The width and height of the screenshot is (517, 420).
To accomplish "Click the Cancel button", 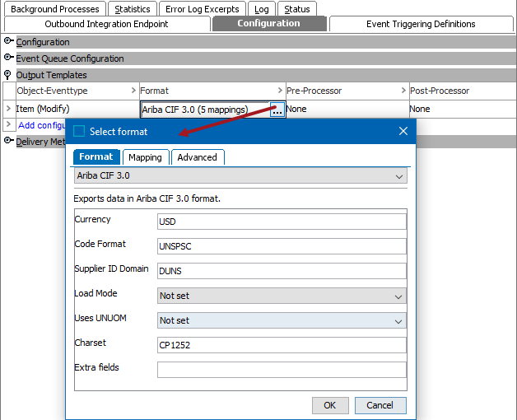I will (x=380, y=405).
